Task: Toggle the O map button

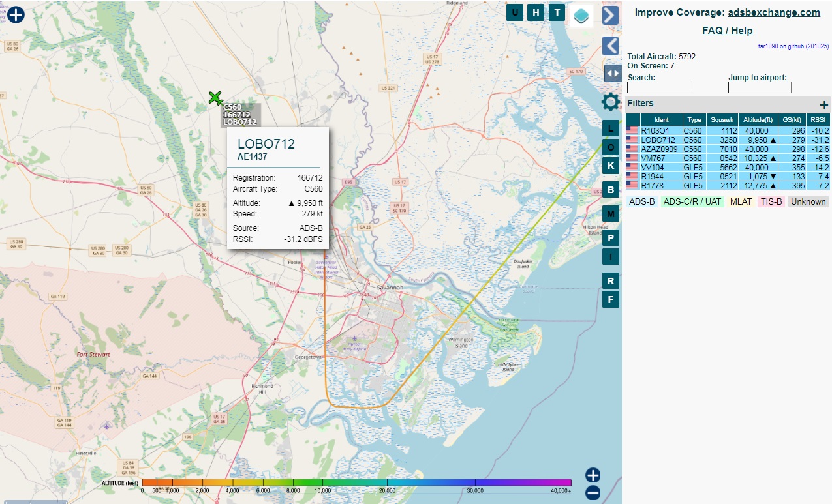Action: 611,147
